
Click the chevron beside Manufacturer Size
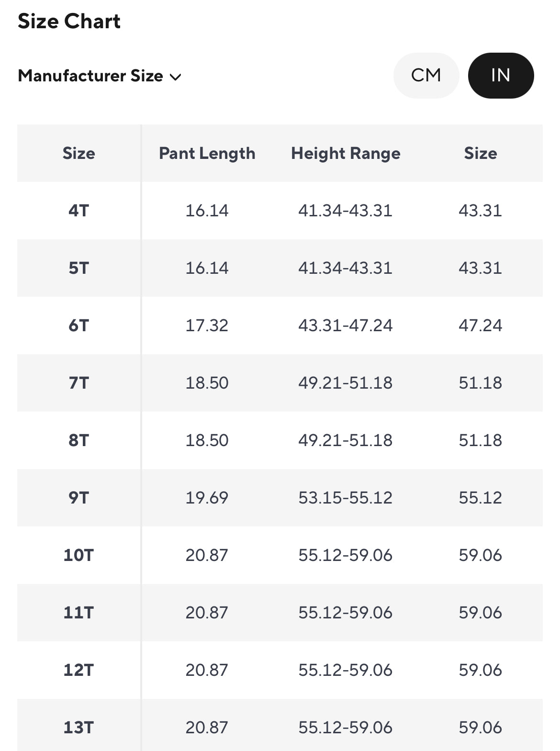click(176, 77)
